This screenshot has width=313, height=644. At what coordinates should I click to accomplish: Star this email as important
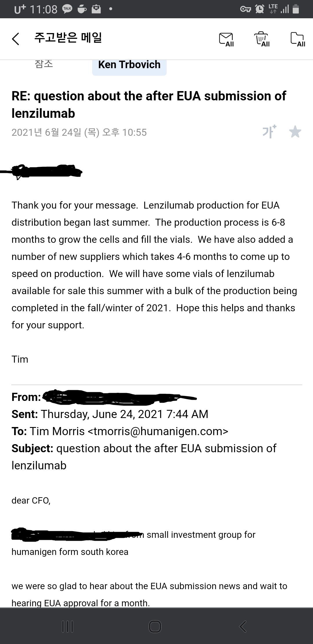295,132
